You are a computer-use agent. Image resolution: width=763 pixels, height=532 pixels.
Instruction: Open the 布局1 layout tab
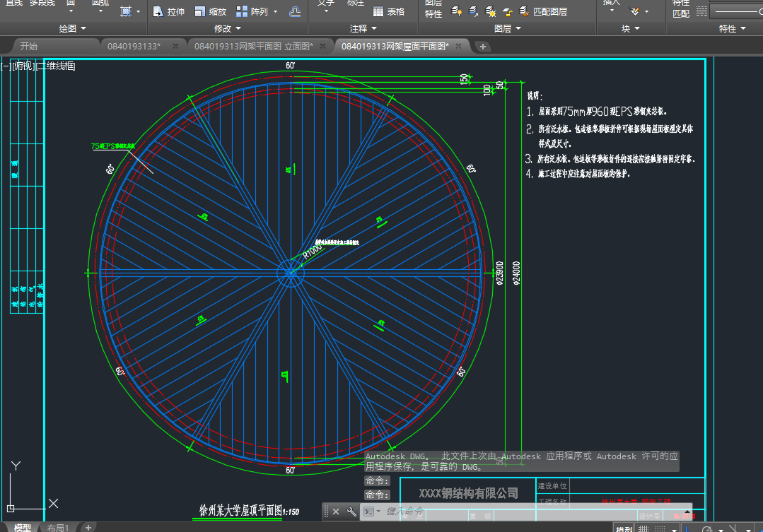tap(58, 528)
